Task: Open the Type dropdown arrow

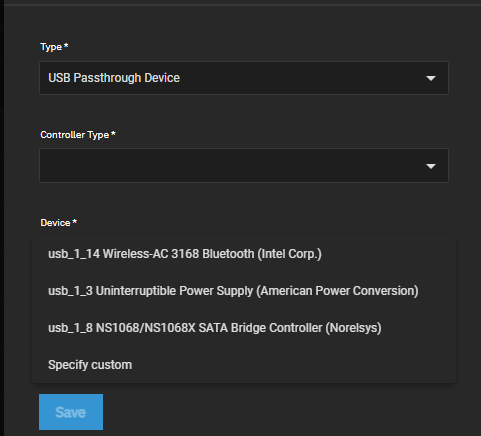Action: click(x=431, y=78)
